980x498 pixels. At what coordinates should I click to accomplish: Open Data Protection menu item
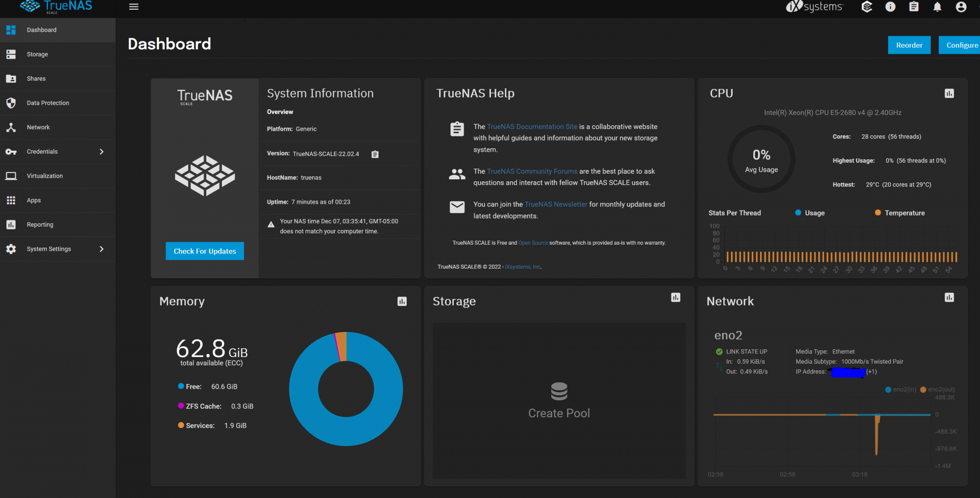click(x=58, y=103)
